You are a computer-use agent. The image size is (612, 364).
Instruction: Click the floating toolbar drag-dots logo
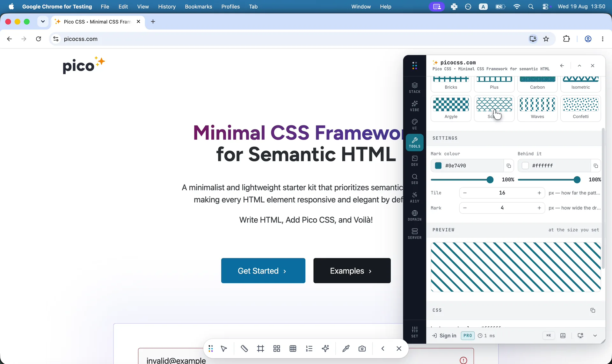click(210, 349)
